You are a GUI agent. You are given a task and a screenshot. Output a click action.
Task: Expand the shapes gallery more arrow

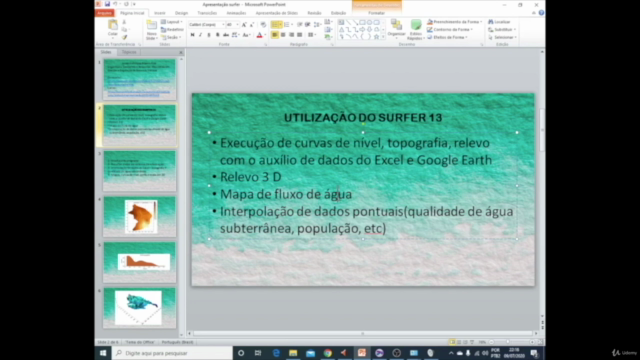pos(383,37)
